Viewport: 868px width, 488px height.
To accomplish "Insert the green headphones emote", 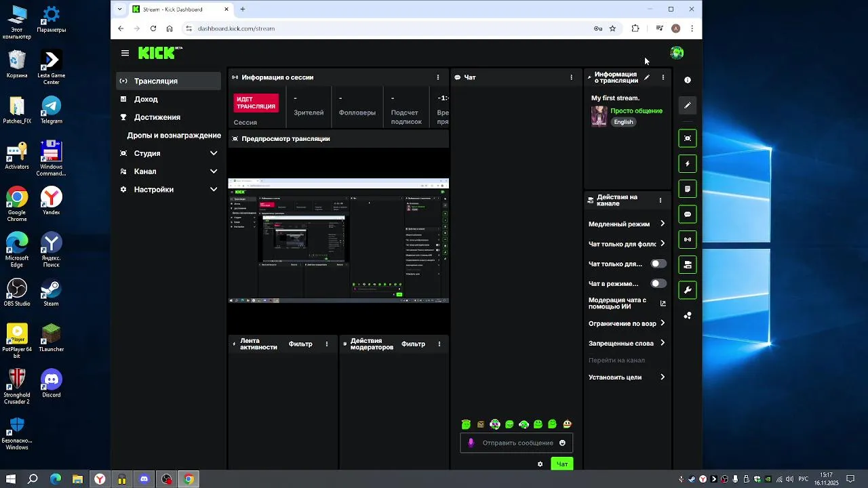I will pos(524,424).
